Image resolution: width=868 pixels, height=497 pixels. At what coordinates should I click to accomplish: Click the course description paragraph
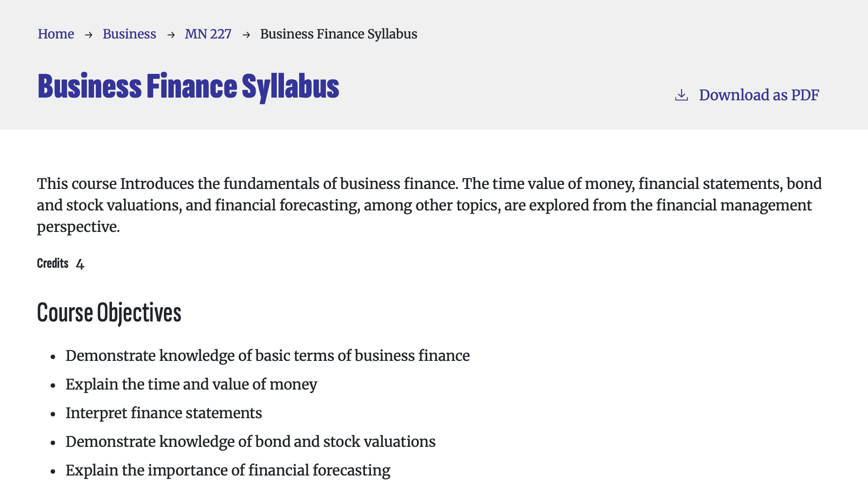tap(429, 205)
